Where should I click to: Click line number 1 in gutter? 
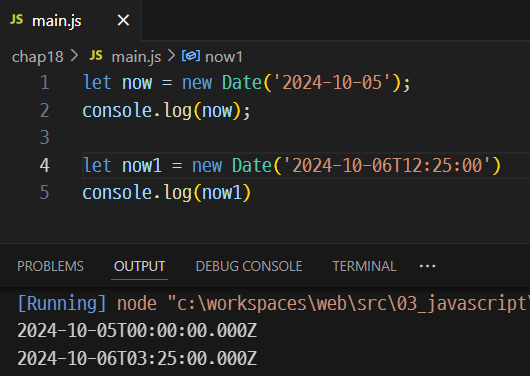pos(45,83)
